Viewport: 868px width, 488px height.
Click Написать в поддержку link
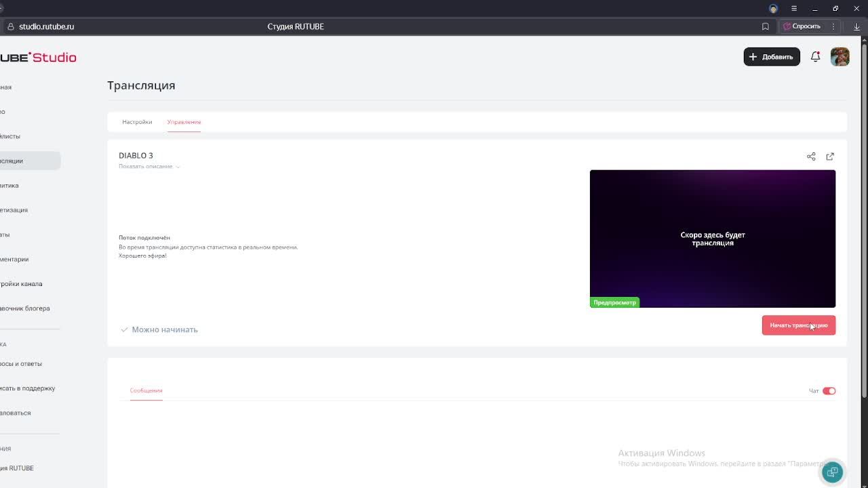pyautogui.click(x=28, y=388)
